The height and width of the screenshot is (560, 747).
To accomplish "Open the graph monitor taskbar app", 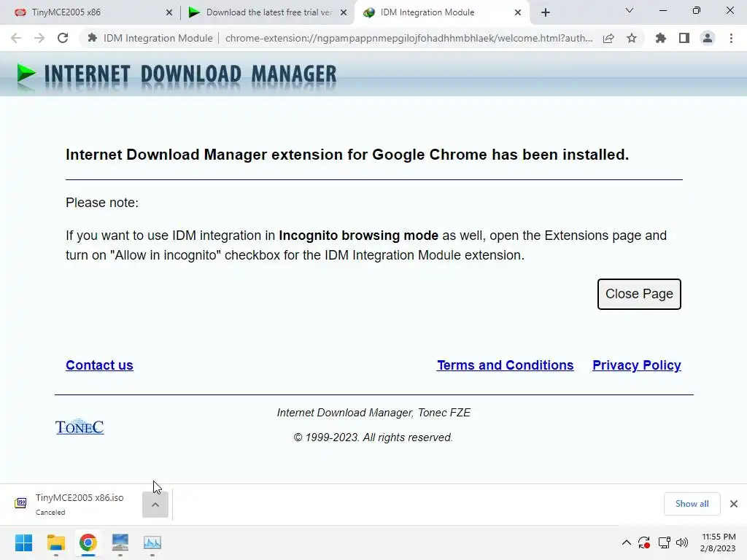I will 152,542.
